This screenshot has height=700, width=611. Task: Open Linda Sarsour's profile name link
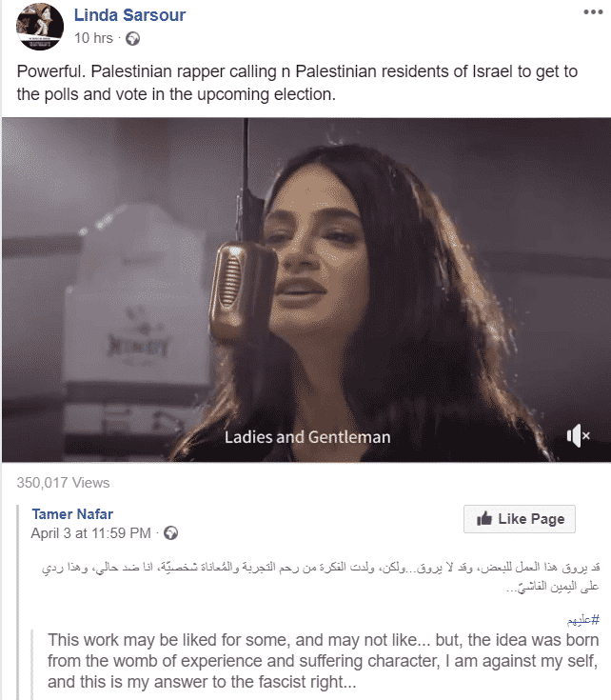pos(129,15)
